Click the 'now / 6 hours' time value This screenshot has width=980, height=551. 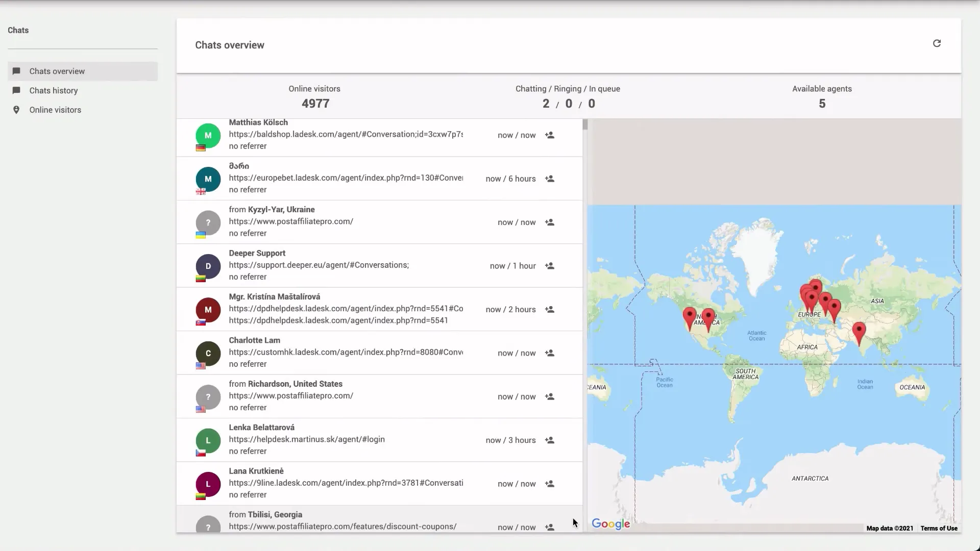click(x=510, y=179)
